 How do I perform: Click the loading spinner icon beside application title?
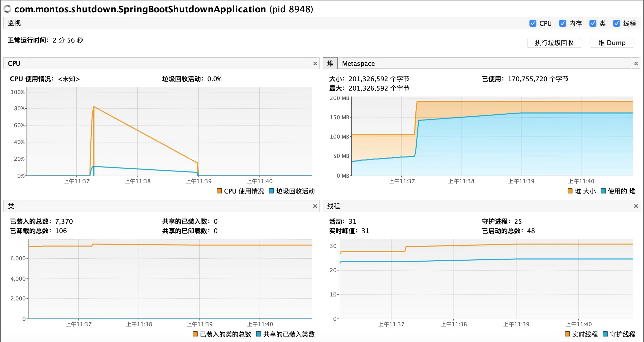tap(7, 9)
